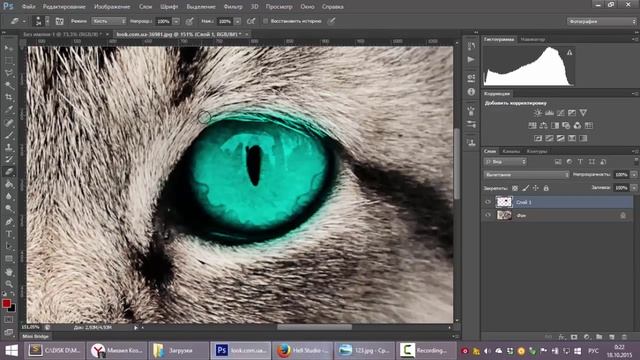Select the Dodge tool
The width and height of the screenshot is (640, 360).
(x=9, y=209)
